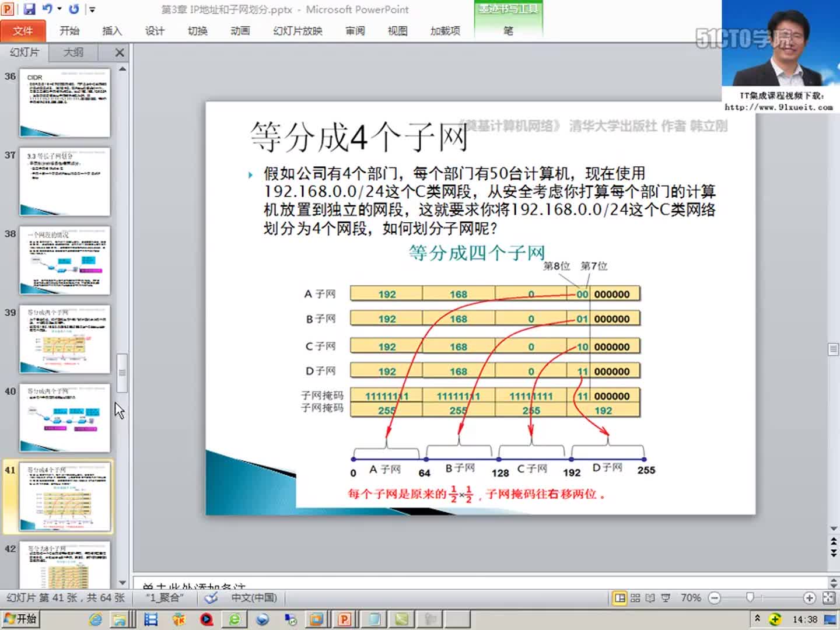840x630 pixels.
Task: Open the PowerPoint taskbar button
Action: pyautogui.click(x=344, y=619)
